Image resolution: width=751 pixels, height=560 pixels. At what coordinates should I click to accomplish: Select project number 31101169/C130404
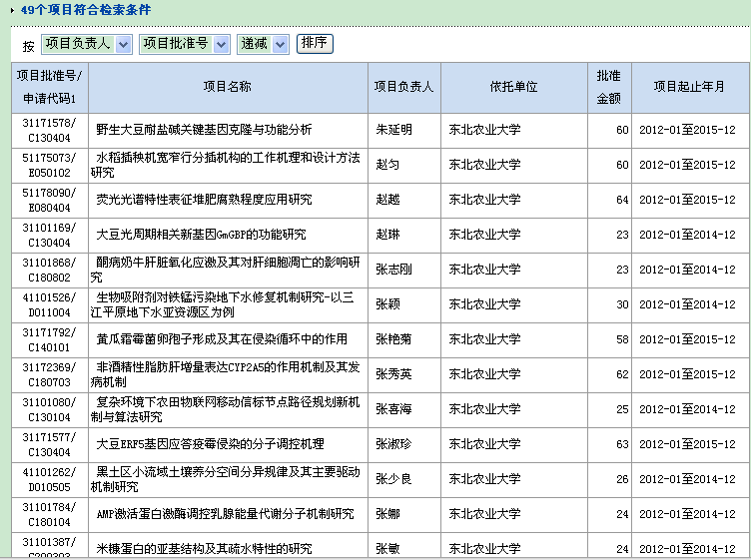pos(49,235)
